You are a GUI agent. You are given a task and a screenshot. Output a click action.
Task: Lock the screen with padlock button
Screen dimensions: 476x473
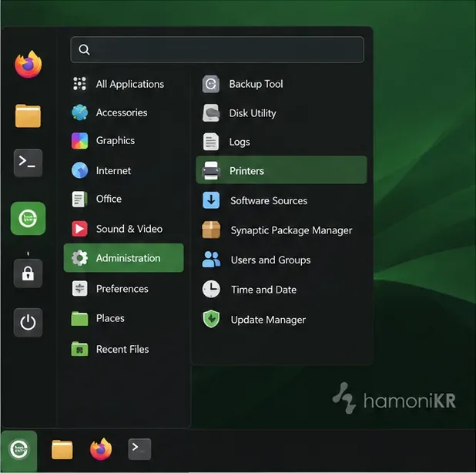point(28,273)
